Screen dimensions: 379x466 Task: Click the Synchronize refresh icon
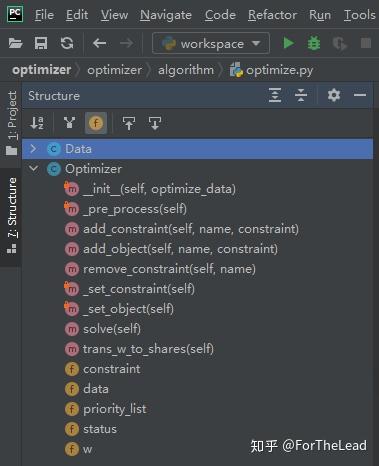(x=67, y=43)
